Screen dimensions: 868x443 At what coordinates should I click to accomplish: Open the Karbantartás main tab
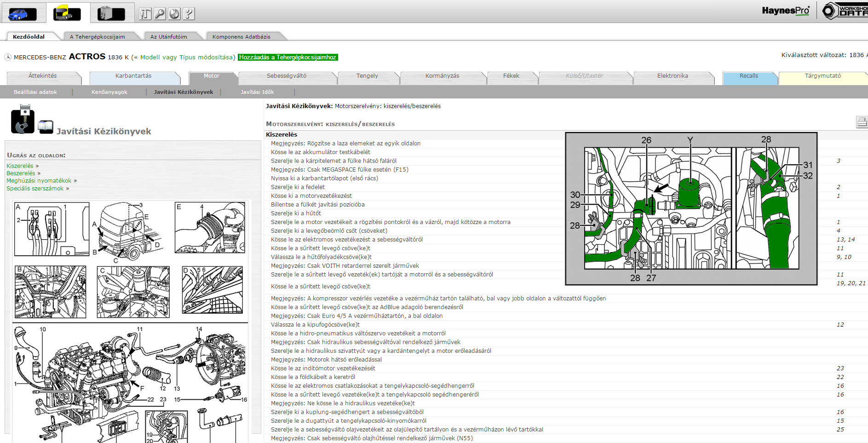click(x=133, y=76)
